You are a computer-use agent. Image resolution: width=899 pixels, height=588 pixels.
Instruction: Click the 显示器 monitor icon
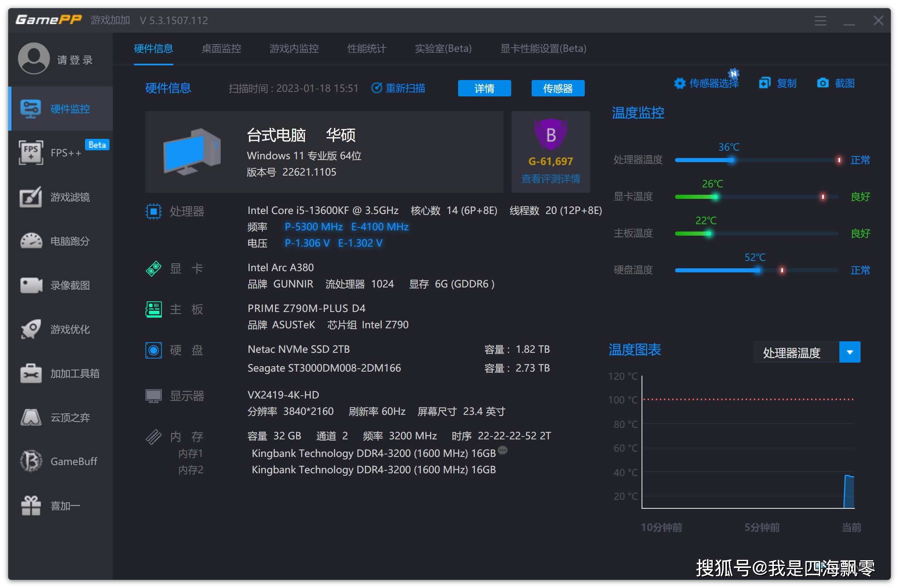click(x=154, y=396)
